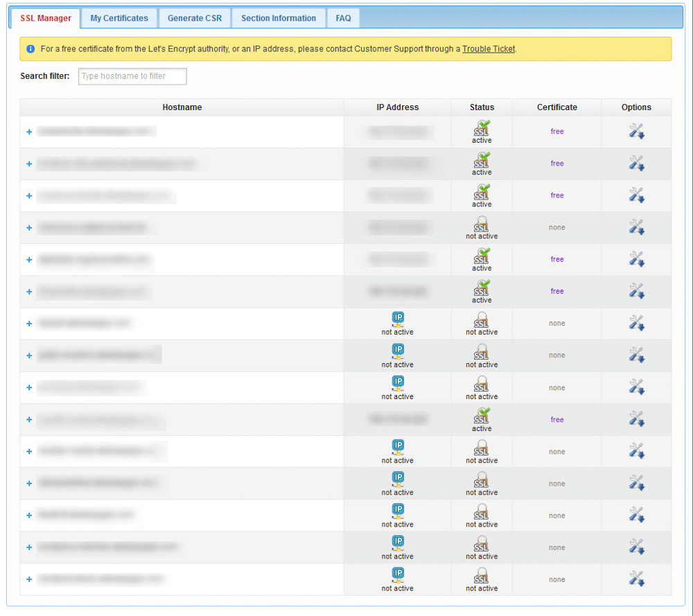Image resolution: width=693 pixels, height=616 pixels.
Task: Toggle SSL status for the second hostname row
Action: click(481, 159)
